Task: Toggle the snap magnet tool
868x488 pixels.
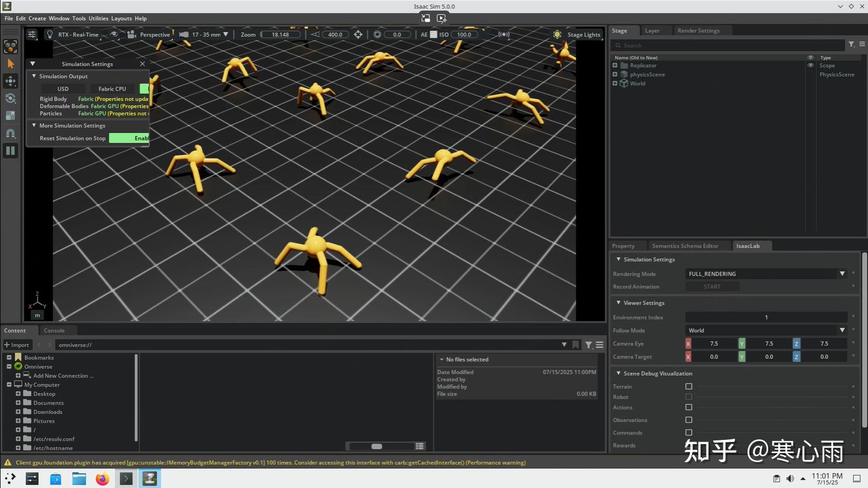Action: [x=10, y=133]
